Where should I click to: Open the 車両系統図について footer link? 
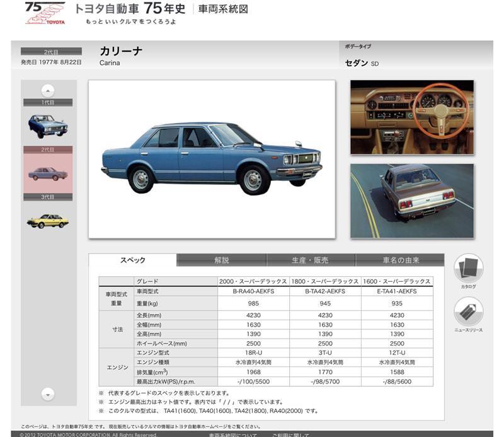click(232, 434)
